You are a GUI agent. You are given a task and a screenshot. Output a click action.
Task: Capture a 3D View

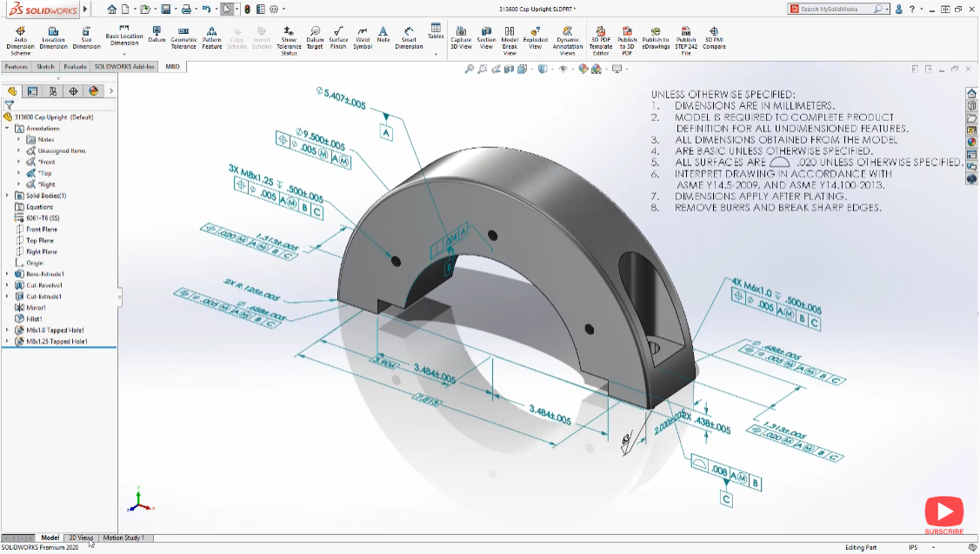461,38
